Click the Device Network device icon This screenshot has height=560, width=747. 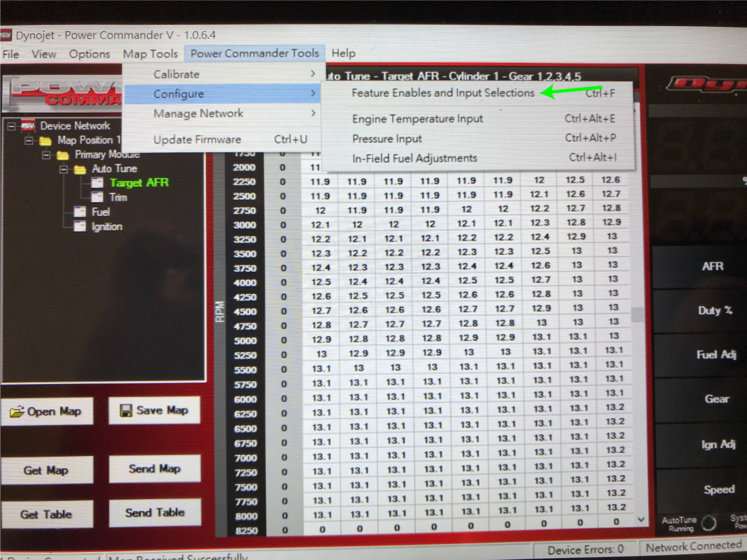point(28,125)
